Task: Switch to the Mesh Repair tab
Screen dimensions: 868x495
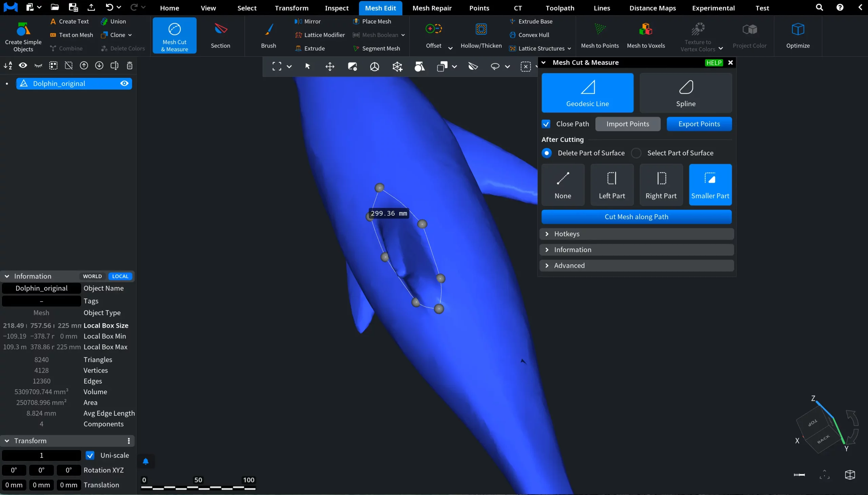Action: [432, 8]
